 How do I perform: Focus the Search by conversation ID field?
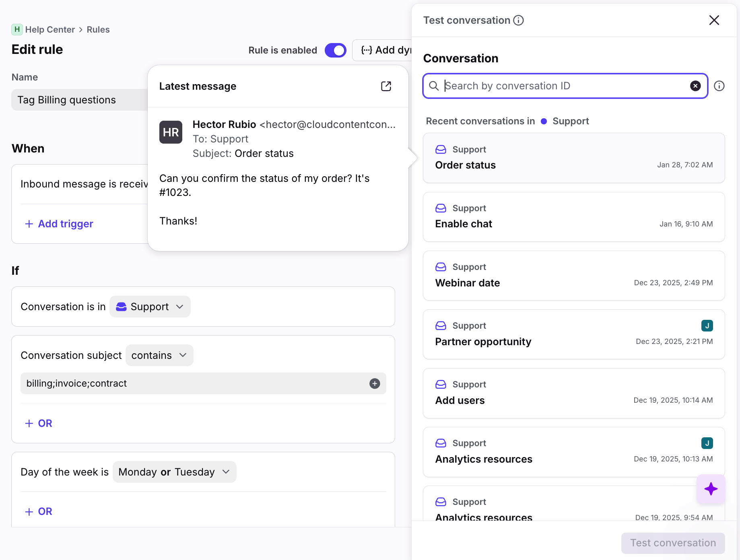point(563,86)
